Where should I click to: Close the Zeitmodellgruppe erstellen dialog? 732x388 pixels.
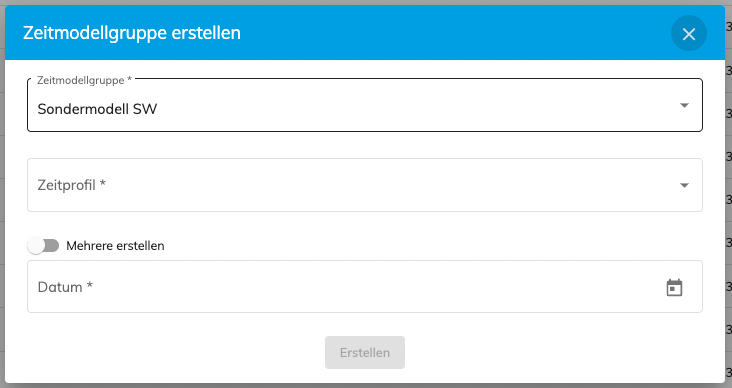pos(689,34)
